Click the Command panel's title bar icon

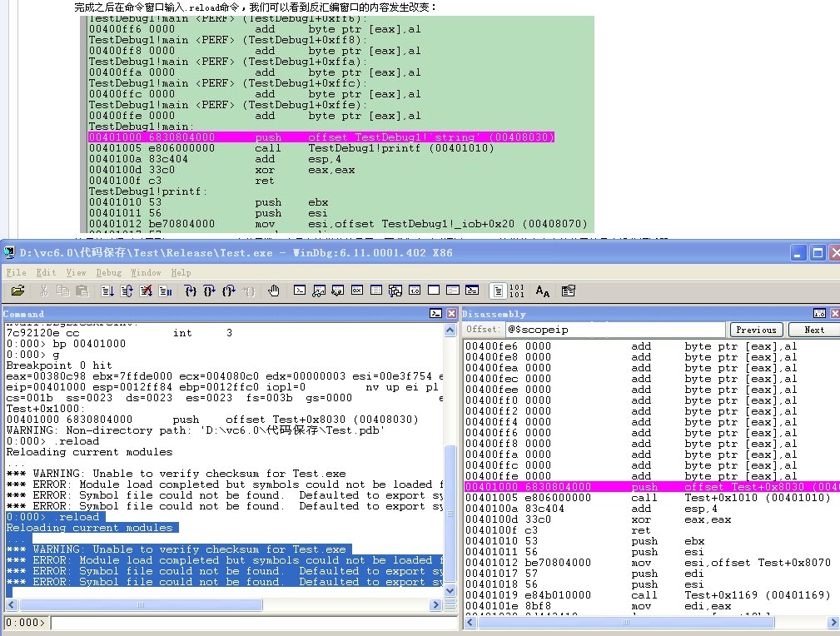(x=436, y=314)
